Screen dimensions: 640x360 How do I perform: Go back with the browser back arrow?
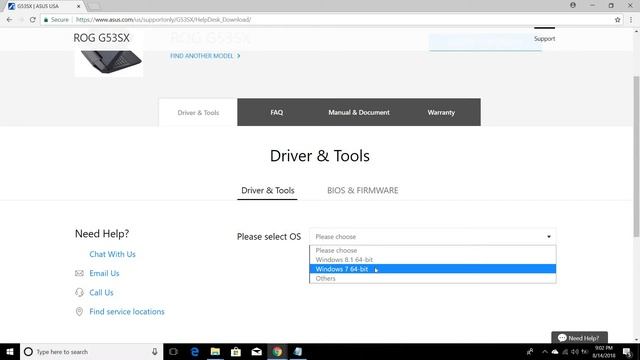[x=9, y=20]
